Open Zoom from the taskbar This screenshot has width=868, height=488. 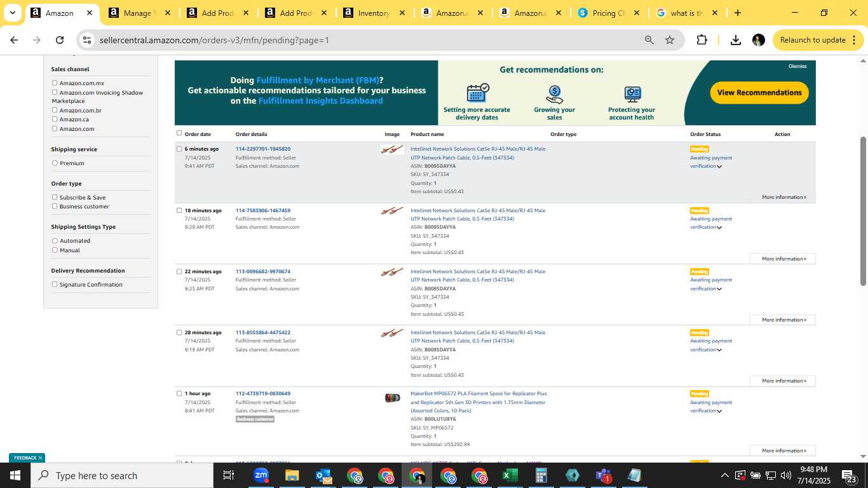pyautogui.click(x=261, y=475)
